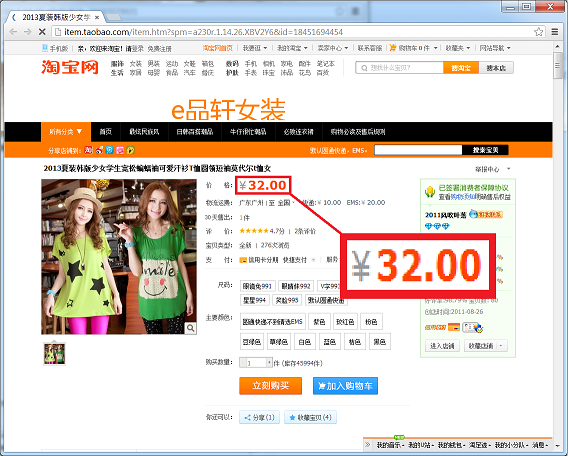Click the page vertical scrollbar thumb

coord(557,66)
